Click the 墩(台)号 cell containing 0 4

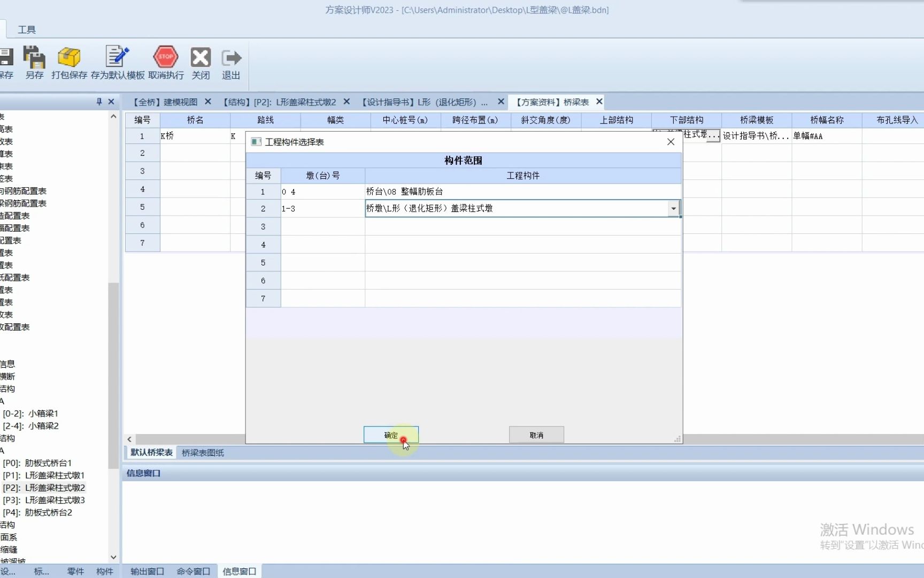(x=323, y=192)
